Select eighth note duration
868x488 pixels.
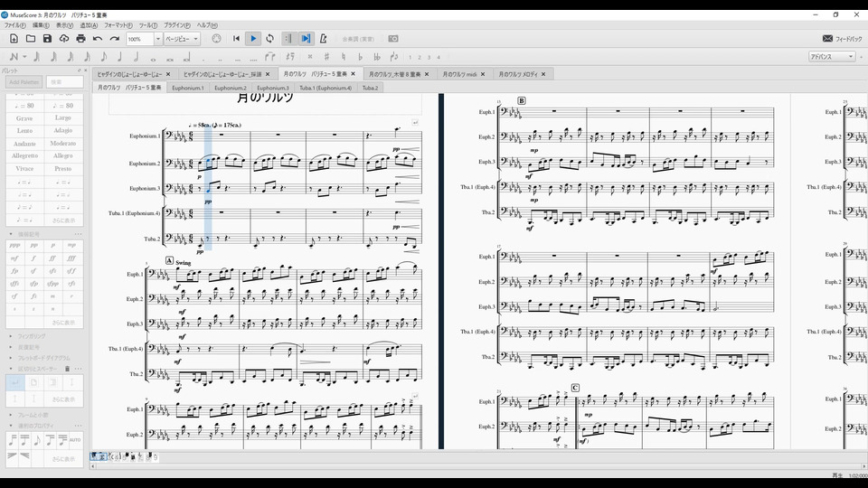point(103,56)
